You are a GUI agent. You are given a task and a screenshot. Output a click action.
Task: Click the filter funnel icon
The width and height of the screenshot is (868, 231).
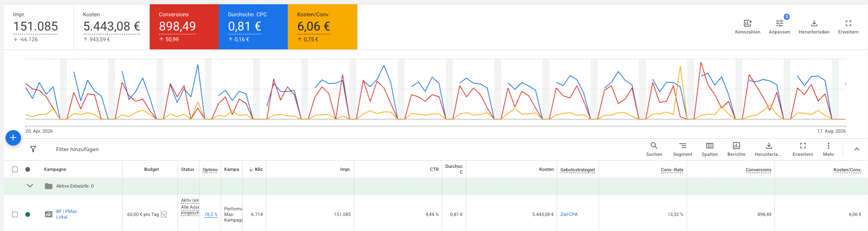[x=33, y=149]
